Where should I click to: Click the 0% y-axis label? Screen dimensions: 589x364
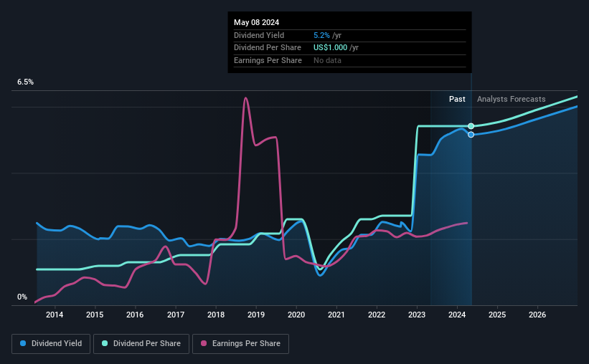pos(22,297)
